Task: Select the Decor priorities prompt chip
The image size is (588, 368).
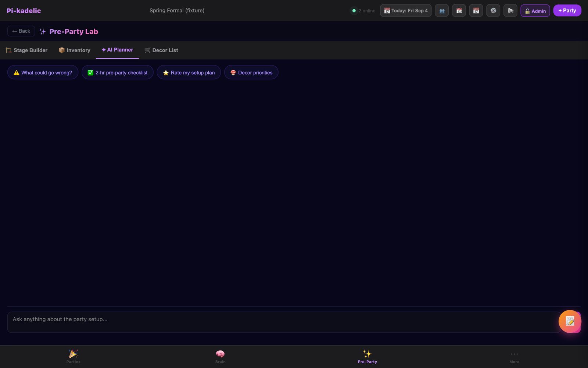Action: click(251, 72)
